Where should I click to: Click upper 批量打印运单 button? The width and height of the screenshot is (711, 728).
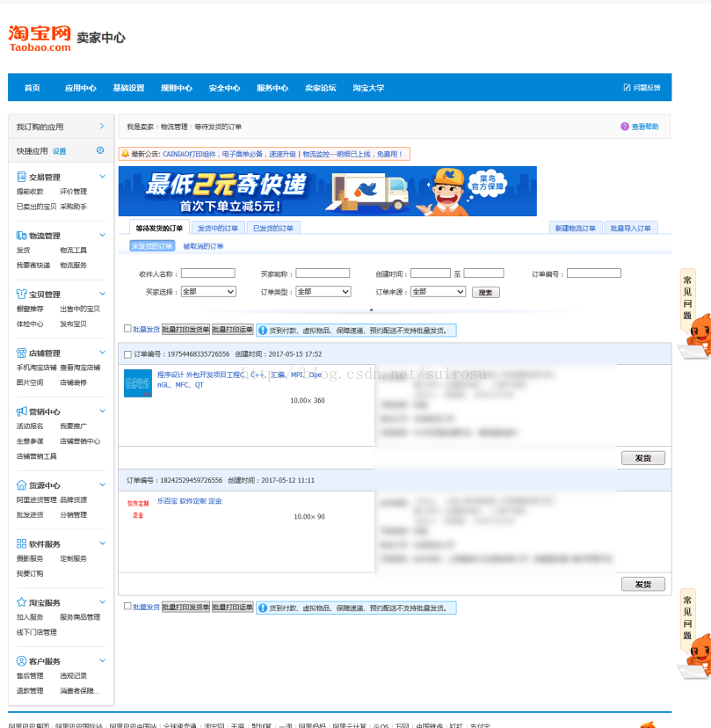point(233,329)
